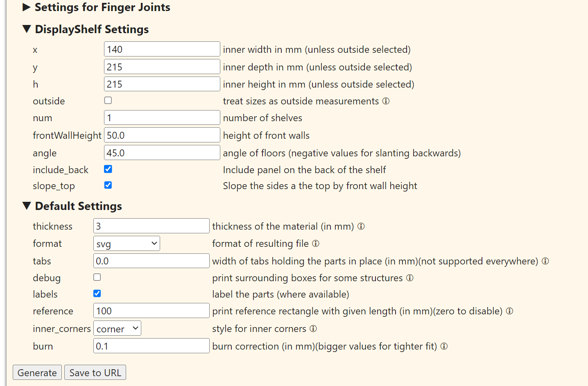Open info about tab width setting

pyautogui.click(x=545, y=261)
